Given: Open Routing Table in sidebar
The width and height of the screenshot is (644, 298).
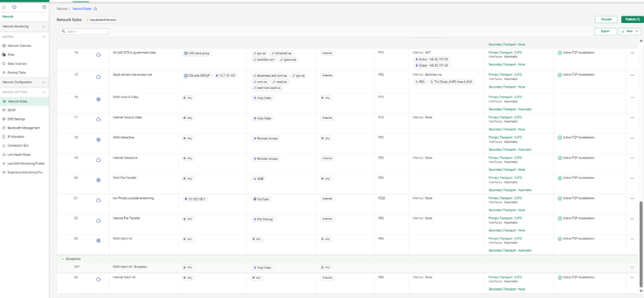Looking at the screenshot, I should [17, 73].
